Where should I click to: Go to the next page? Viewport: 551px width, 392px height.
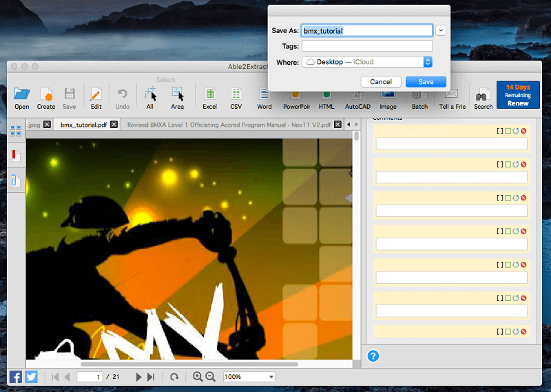(x=138, y=377)
